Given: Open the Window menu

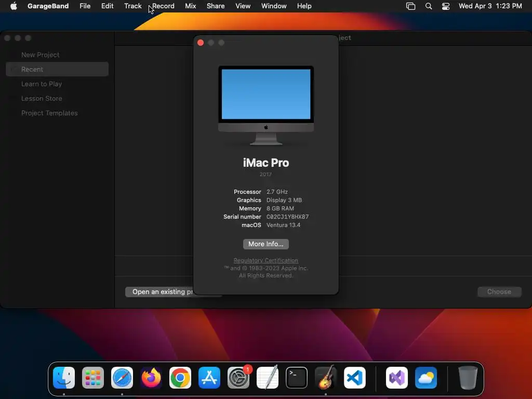Looking at the screenshot, I should pos(274,6).
